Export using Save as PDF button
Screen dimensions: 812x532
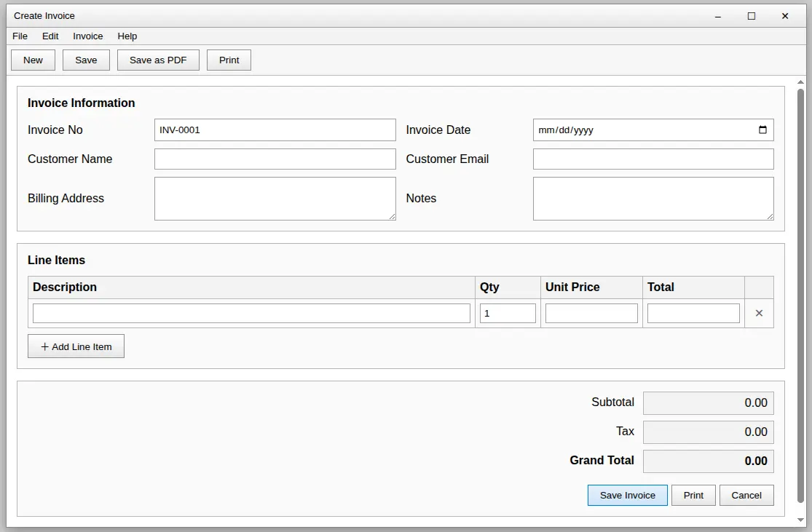pos(158,60)
